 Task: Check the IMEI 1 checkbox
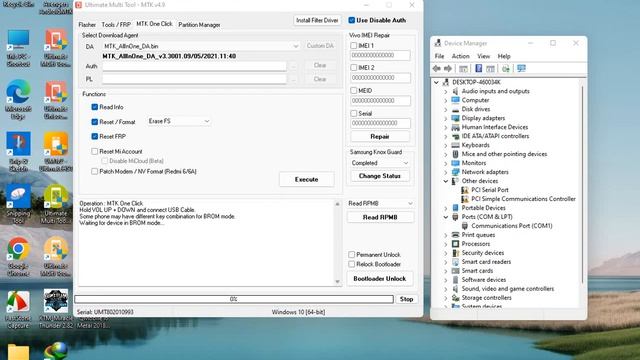[x=354, y=46]
